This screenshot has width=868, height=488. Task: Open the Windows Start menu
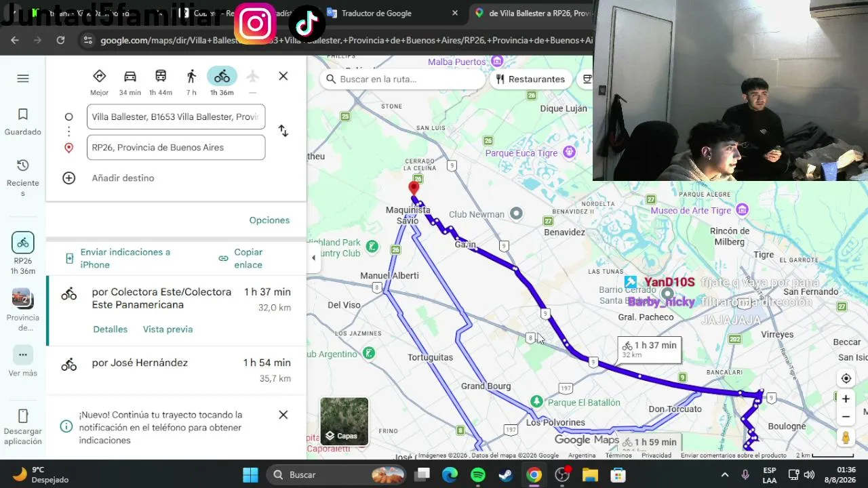(x=250, y=474)
